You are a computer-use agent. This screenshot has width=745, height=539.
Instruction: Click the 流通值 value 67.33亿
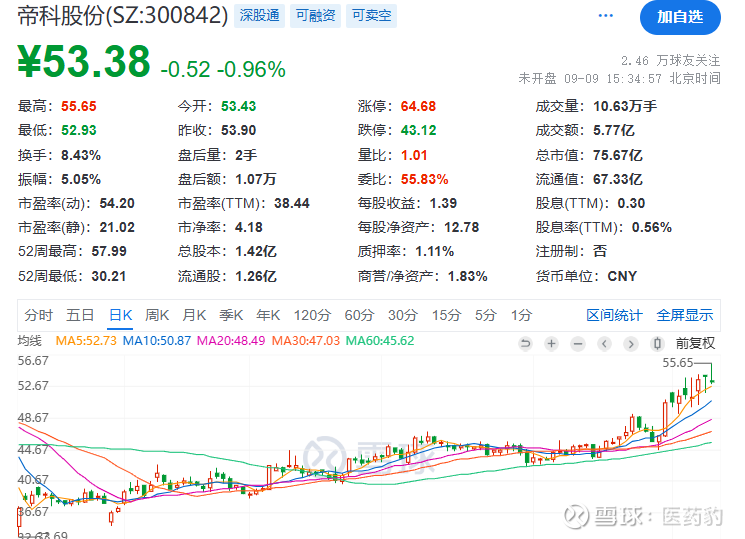point(618,179)
